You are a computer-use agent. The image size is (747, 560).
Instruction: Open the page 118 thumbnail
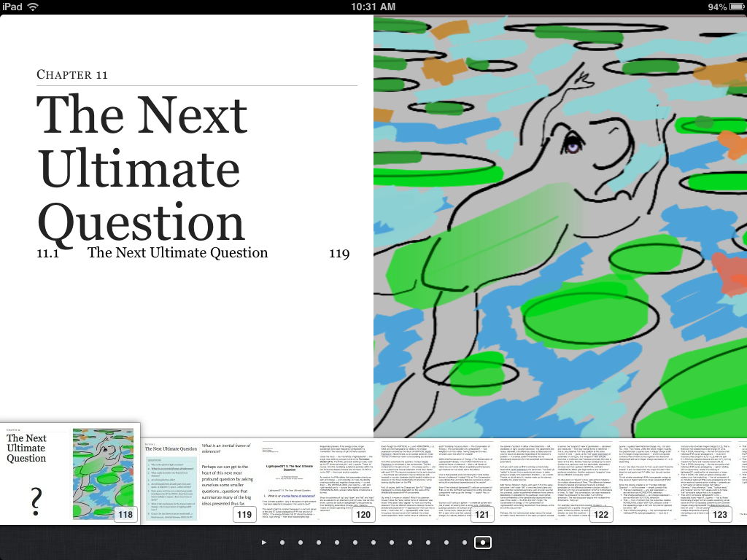tap(71, 474)
